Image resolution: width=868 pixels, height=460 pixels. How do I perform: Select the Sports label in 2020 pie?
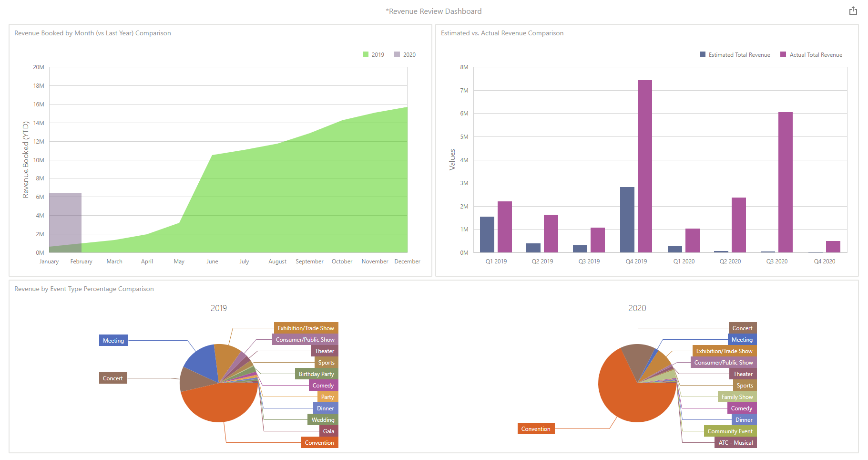coord(745,385)
